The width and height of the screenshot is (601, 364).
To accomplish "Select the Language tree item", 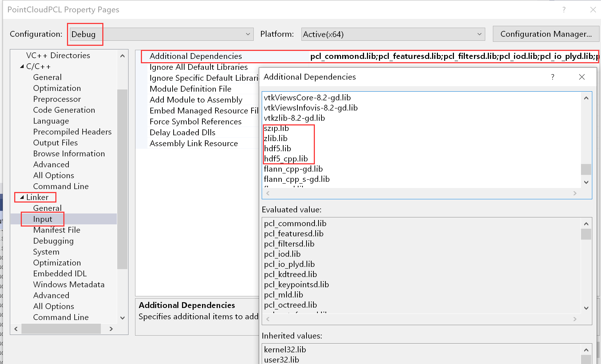I will pyautogui.click(x=51, y=121).
